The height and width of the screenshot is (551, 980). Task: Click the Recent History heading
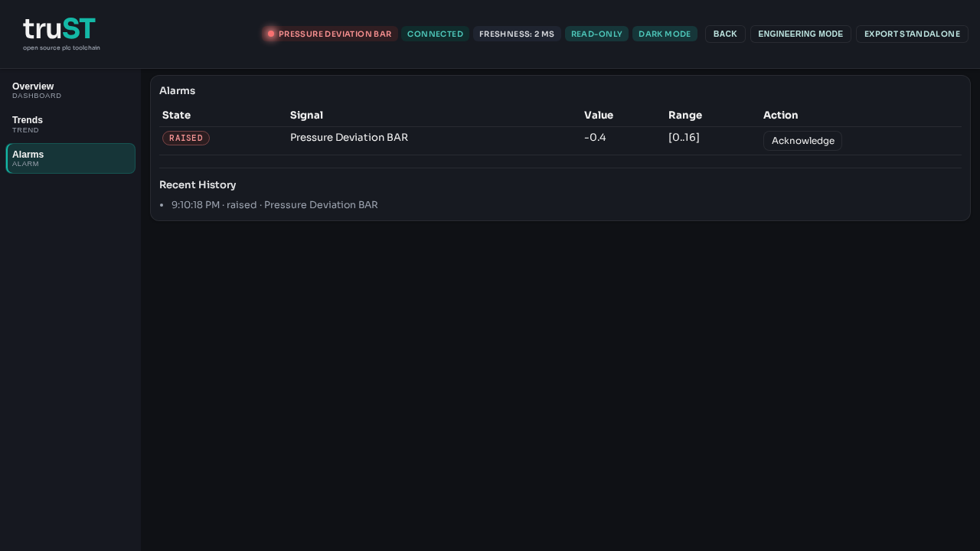(x=198, y=184)
